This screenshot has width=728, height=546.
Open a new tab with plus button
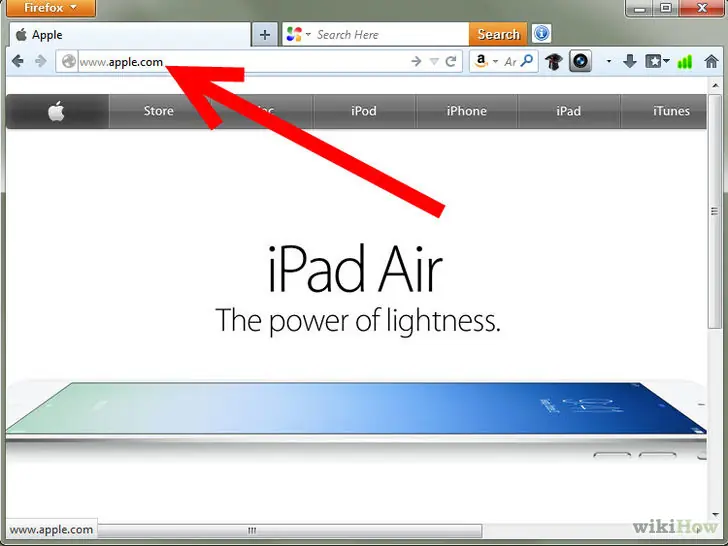click(x=265, y=34)
